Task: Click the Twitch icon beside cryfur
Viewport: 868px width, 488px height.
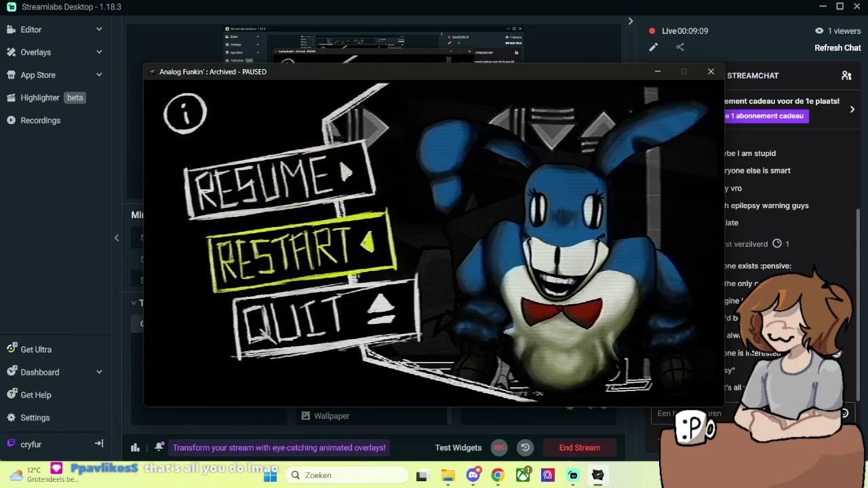Action: click(x=11, y=444)
